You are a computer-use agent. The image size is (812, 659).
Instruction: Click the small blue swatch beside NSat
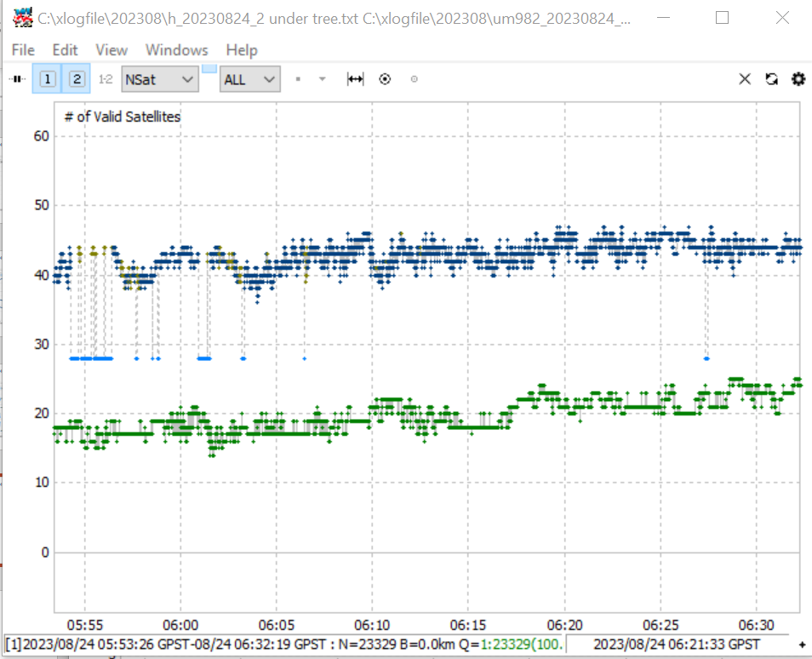[x=209, y=69]
